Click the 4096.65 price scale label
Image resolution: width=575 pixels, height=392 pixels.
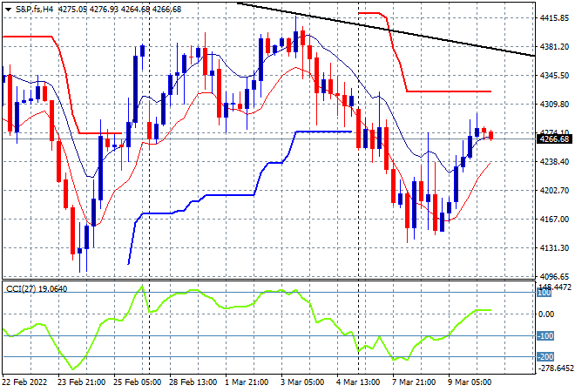point(554,276)
